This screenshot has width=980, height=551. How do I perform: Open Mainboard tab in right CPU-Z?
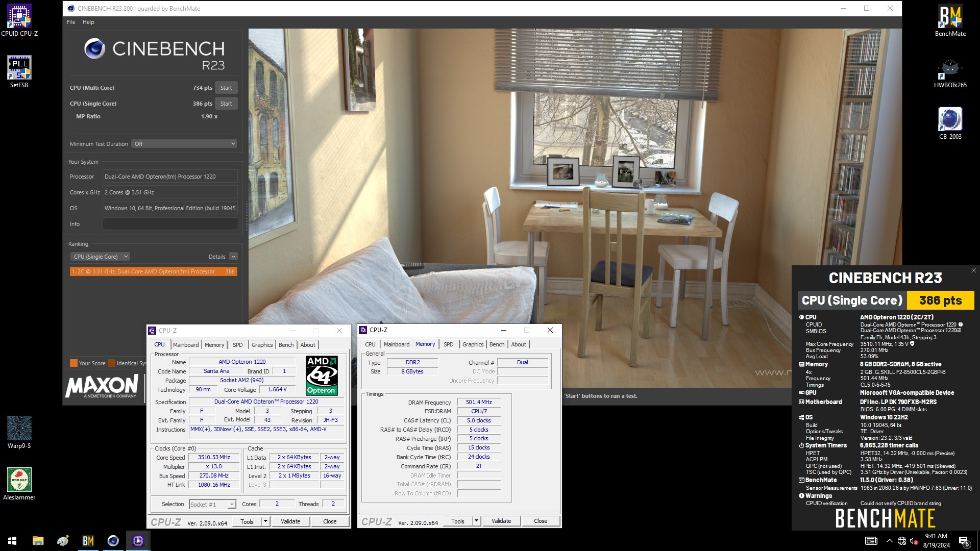tap(397, 344)
